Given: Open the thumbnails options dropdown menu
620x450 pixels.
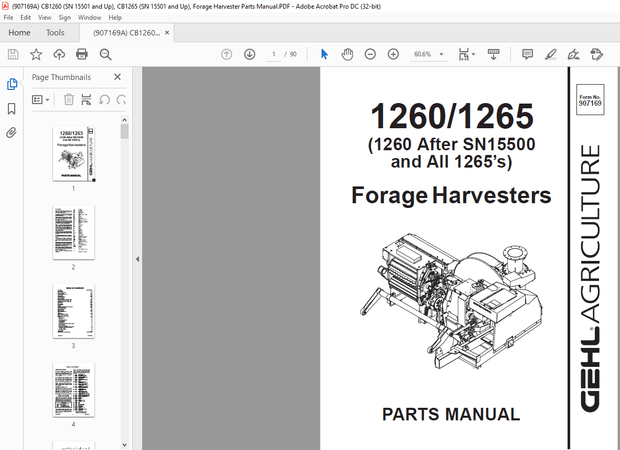Looking at the screenshot, I should point(40,99).
